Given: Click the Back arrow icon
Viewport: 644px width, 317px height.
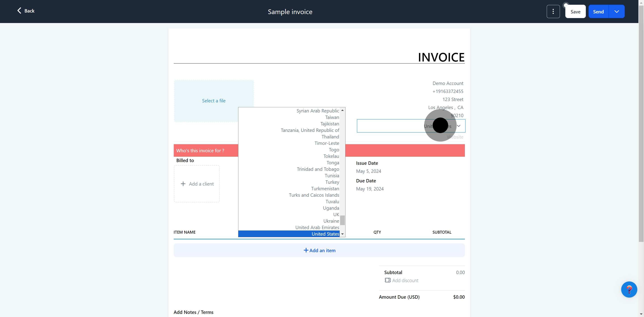Looking at the screenshot, I should click(x=19, y=11).
